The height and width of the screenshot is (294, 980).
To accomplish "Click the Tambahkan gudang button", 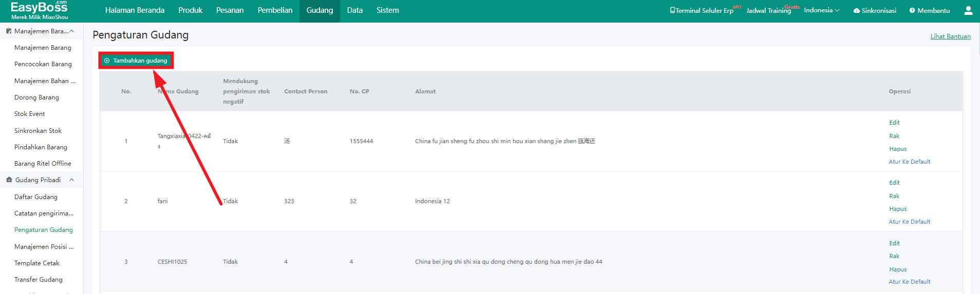I will pos(136,61).
